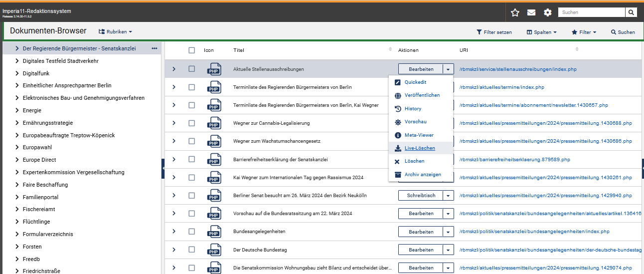Select checkbox for Wegner zur Cannabis-Legalisierung
Screen dimensions: 644x274
click(x=192, y=123)
